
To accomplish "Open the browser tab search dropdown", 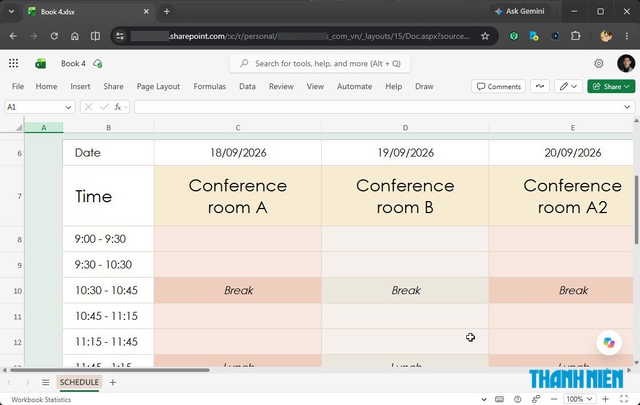I will coord(11,11).
